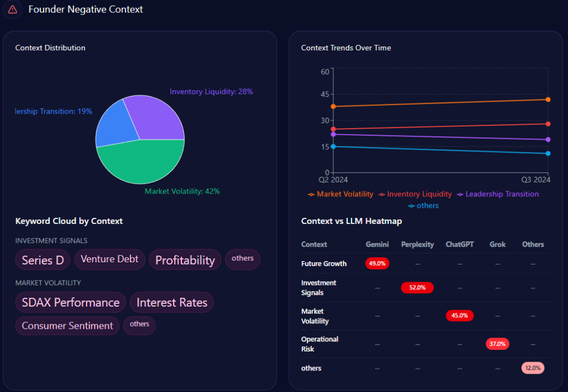The width and height of the screenshot is (568, 392).
Task: Toggle Market Volatility legend entry
Action: pos(341,194)
